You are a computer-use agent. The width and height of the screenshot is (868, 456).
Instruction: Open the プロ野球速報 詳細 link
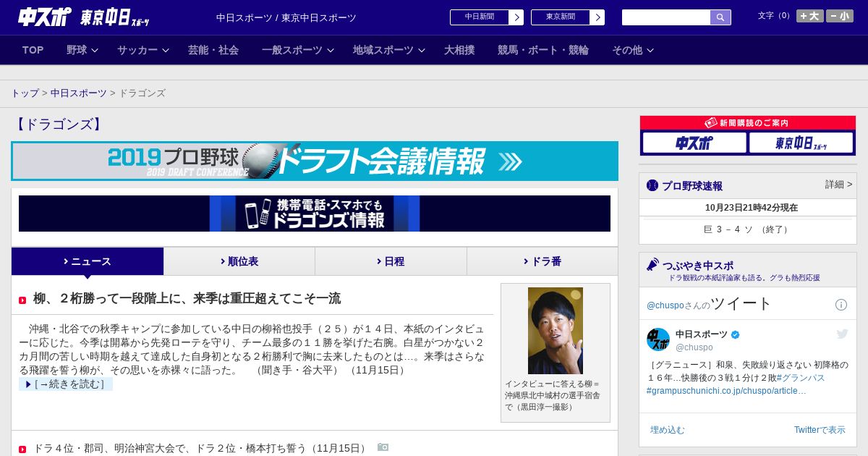click(839, 185)
